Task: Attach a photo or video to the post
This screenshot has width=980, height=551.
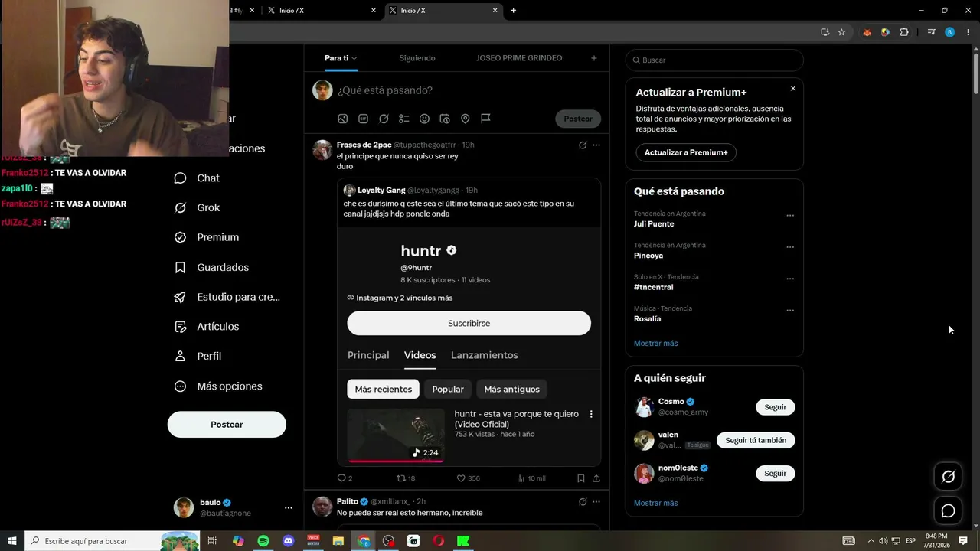Action: tap(342, 119)
